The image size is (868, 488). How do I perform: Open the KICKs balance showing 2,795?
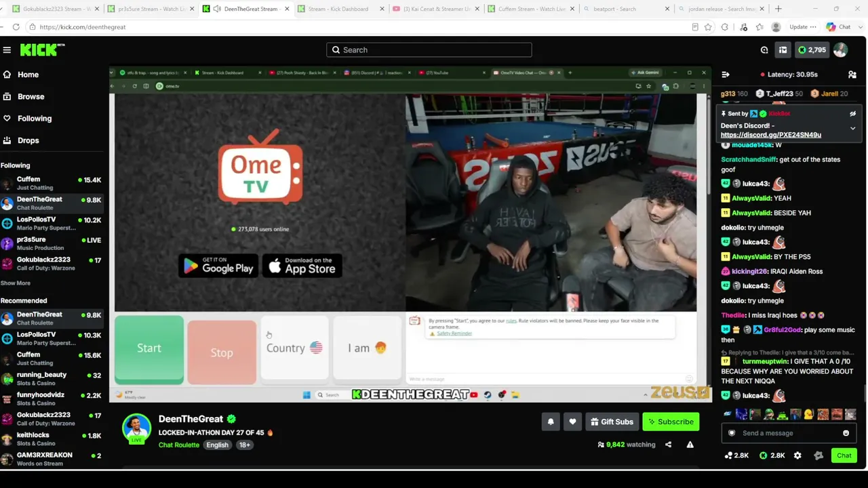coord(812,50)
